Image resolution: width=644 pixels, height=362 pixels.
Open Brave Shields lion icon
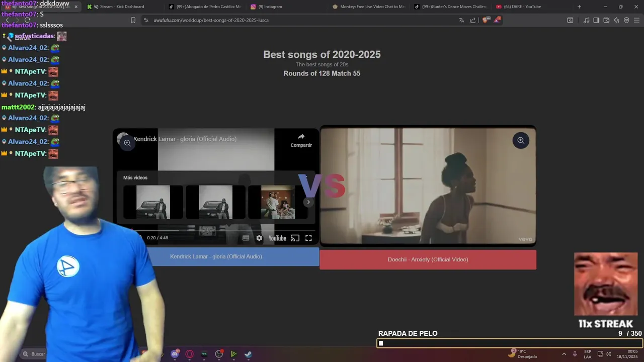click(x=486, y=20)
